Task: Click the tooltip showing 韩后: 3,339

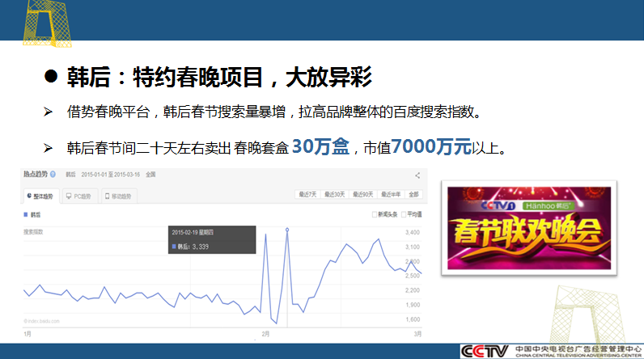Action: (x=212, y=239)
